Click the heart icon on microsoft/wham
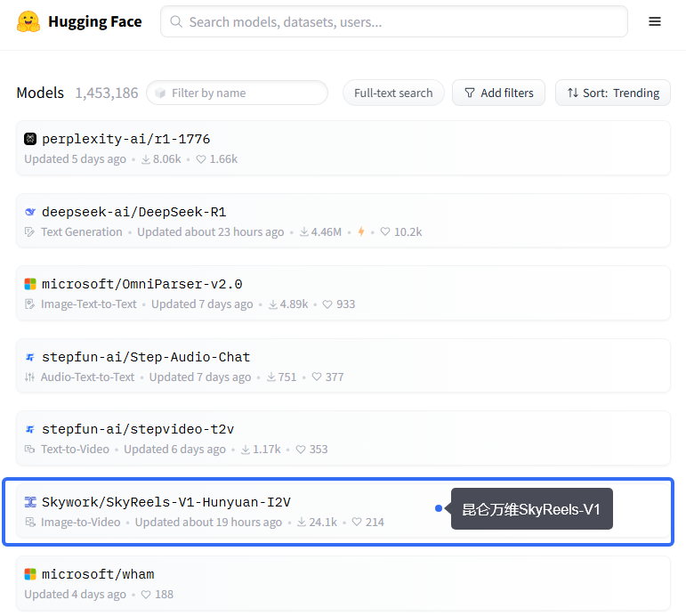Viewport: 686px width, 616px height. [x=146, y=595]
